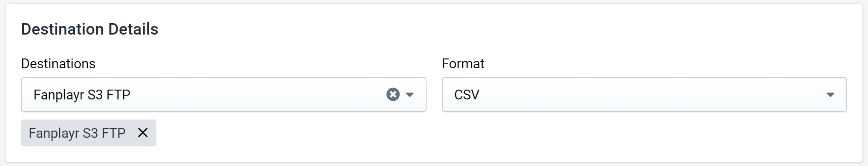Open the Destinations dropdown arrow
Image resolution: width=868 pixels, height=166 pixels.
410,95
